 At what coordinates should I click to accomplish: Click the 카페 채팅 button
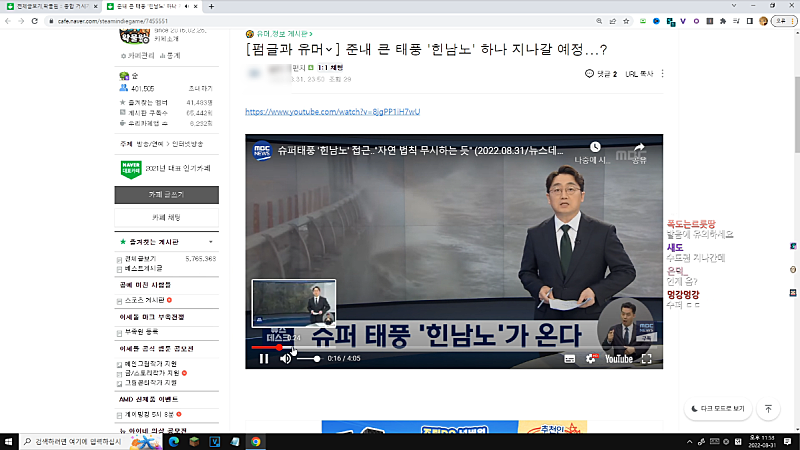pos(166,217)
